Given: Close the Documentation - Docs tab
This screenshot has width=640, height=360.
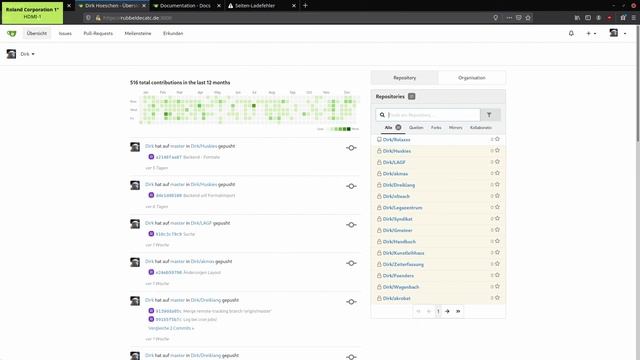Looking at the screenshot, I should [x=219, y=6].
